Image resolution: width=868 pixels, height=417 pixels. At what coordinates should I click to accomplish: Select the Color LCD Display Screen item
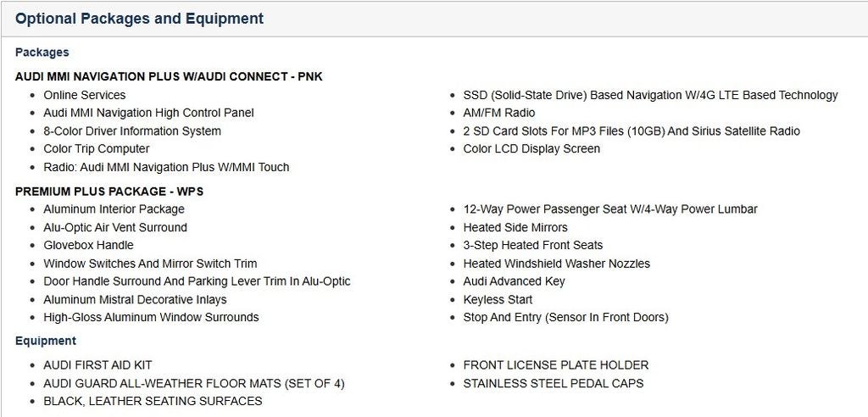click(531, 149)
